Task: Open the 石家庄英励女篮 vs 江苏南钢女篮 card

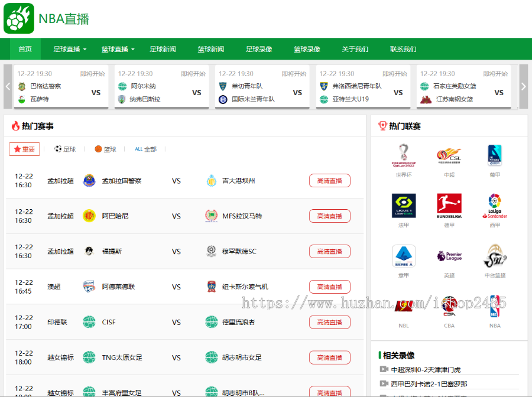Action: coord(464,87)
